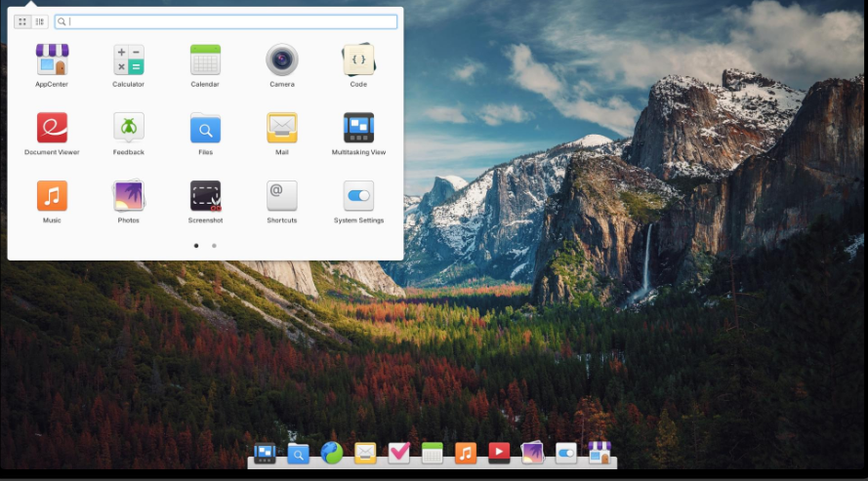The width and height of the screenshot is (868, 481).
Task: Switch to grid view mode
Action: pyautogui.click(x=22, y=21)
